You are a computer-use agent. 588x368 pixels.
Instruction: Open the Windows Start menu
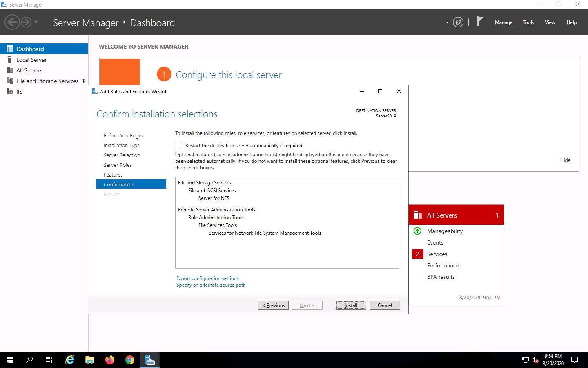10,360
